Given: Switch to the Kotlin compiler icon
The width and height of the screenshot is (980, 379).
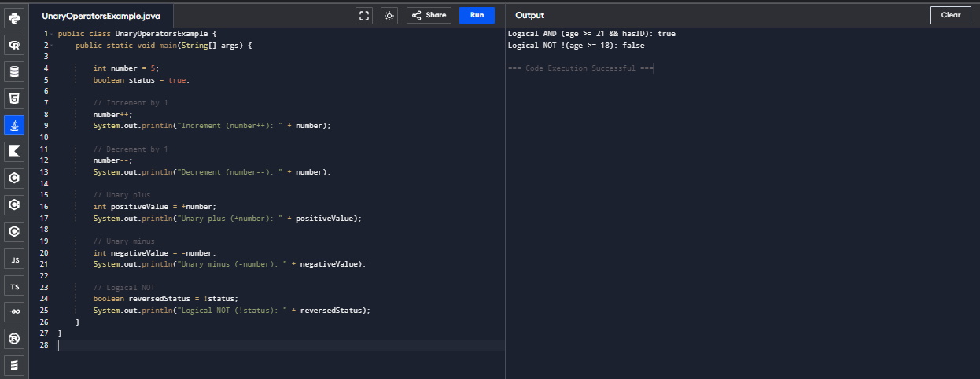Looking at the screenshot, I should pyautogui.click(x=14, y=151).
